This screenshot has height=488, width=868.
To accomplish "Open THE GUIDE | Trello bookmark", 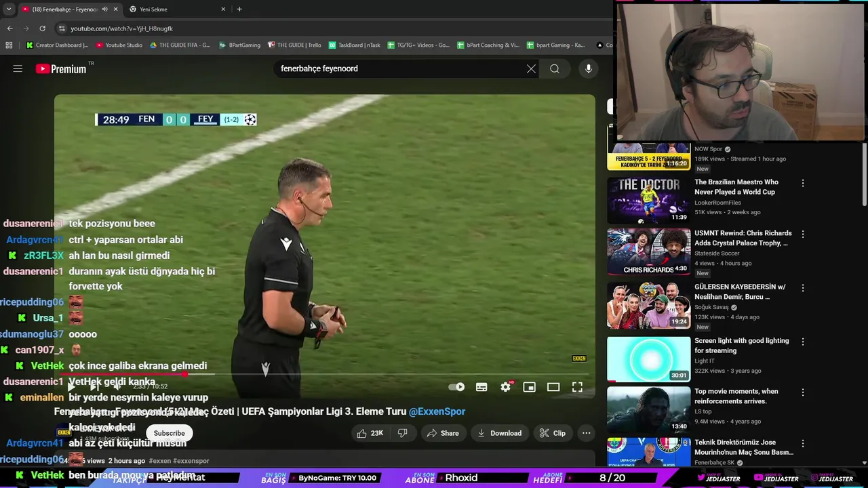I will click(294, 45).
